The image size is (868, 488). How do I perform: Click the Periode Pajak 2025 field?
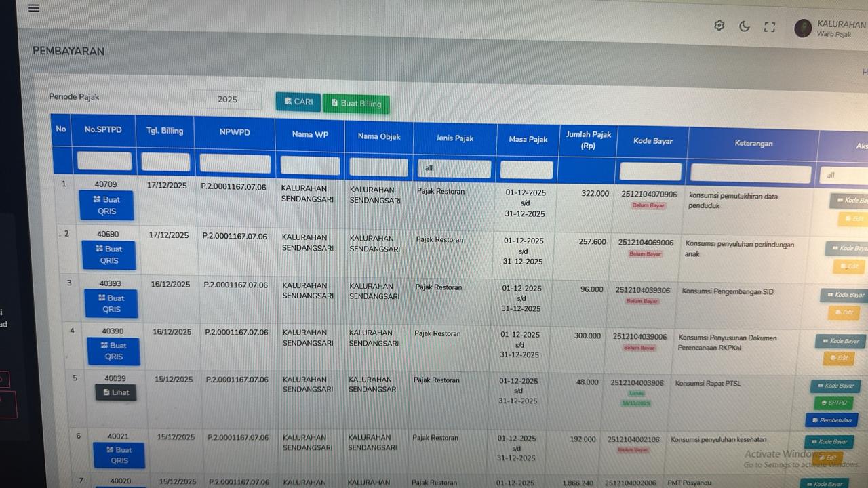(227, 100)
